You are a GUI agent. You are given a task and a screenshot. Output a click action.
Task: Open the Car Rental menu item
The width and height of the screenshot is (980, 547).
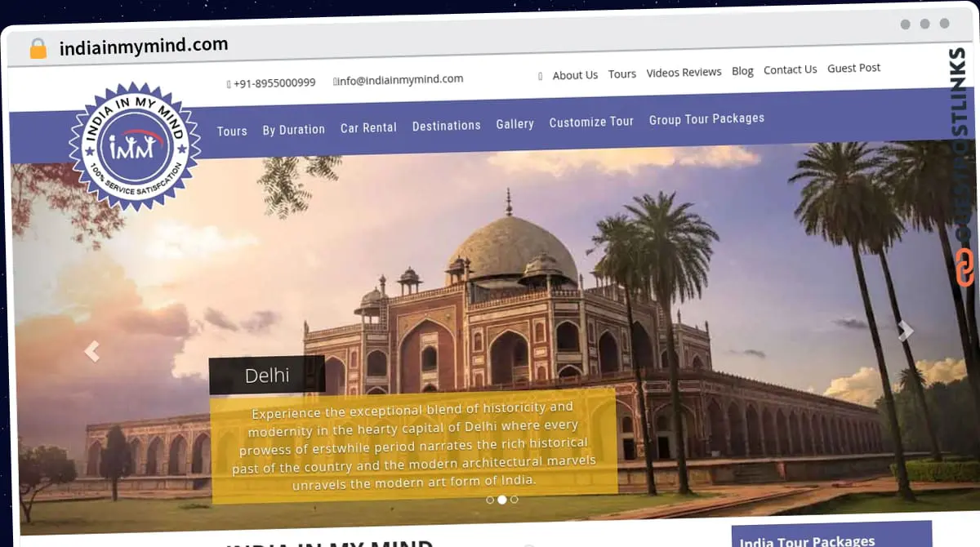368,127
